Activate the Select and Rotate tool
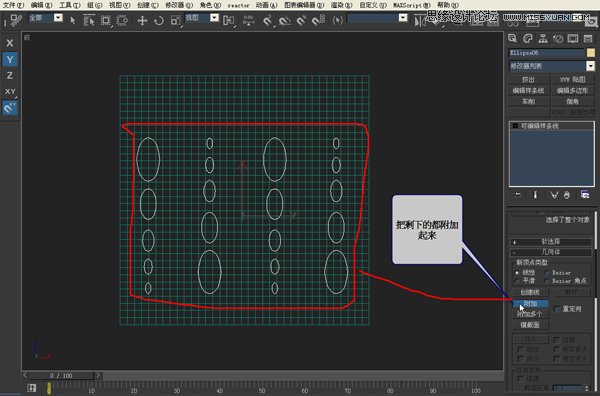Screen dimensions: 600x396 (x=158, y=20)
